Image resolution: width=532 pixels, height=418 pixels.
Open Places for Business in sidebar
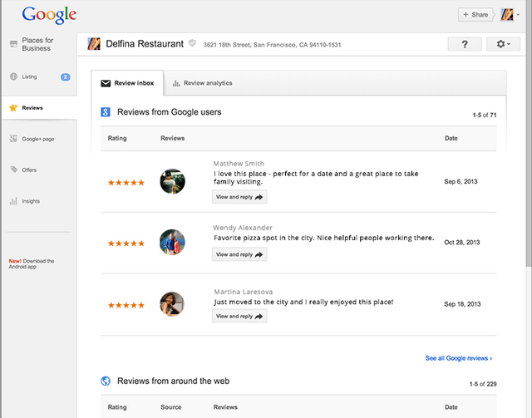point(35,44)
